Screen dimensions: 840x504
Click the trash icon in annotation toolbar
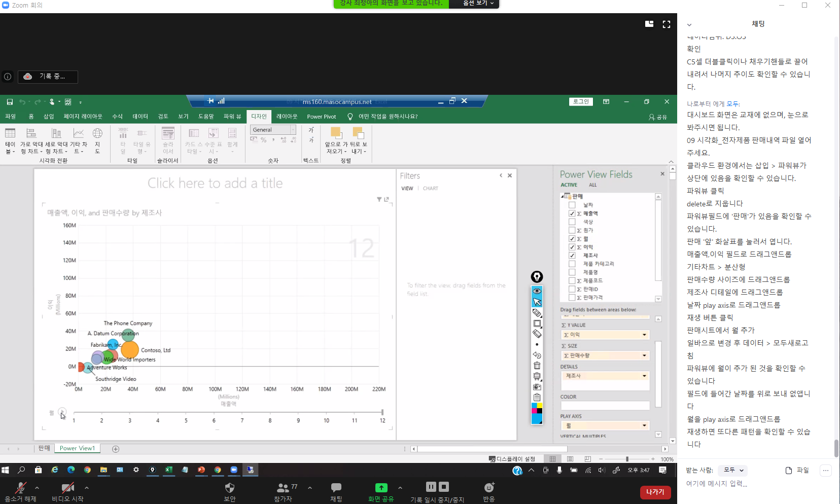point(537,366)
